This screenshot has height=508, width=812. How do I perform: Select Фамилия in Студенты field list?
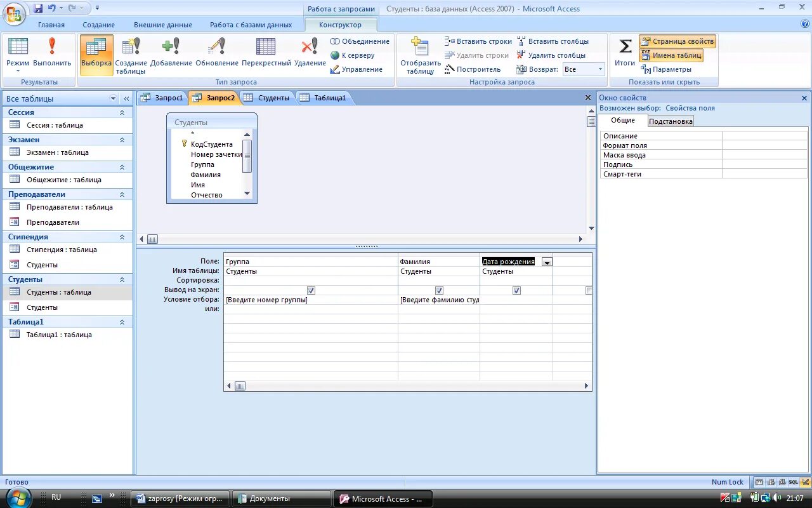click(x=206, y=175)
